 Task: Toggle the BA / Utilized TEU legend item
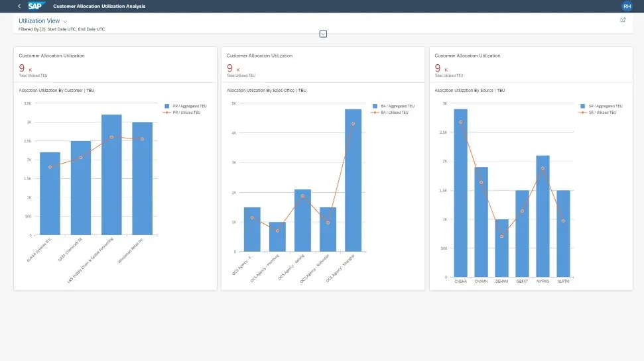pyautogui.click(x=397, y=113)
